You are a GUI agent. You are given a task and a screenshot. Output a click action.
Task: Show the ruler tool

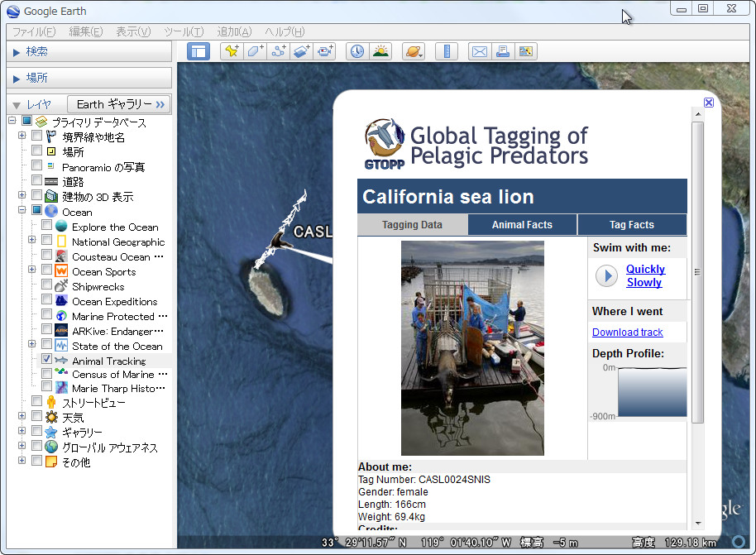(447, 51)
